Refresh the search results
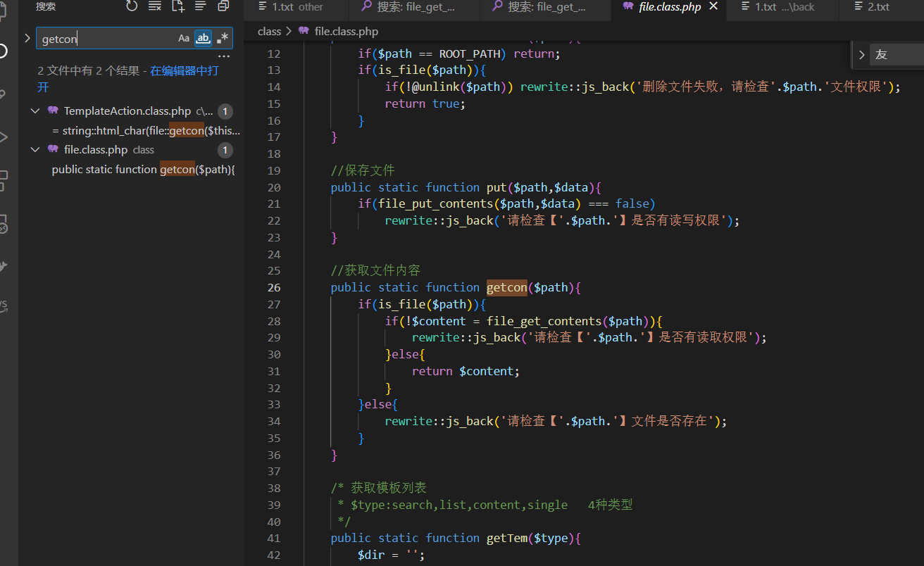The image size is (924, 566). pyautogui.click(x=132, y=6)
